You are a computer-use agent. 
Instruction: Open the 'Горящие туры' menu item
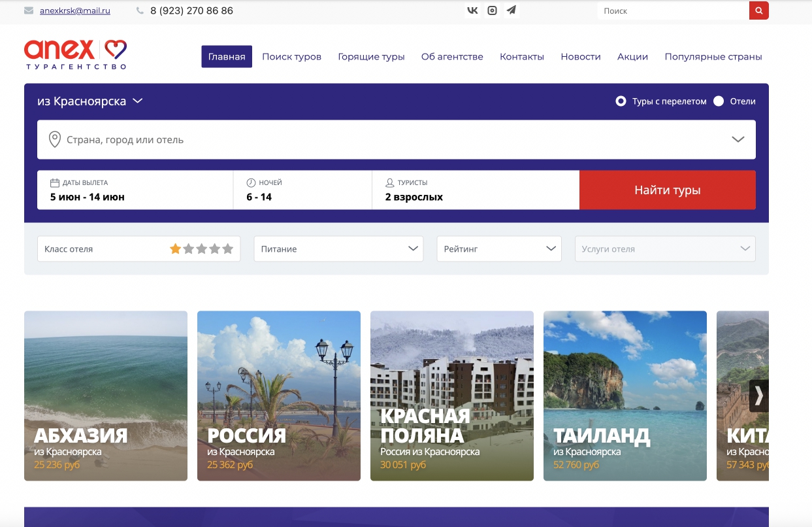[371, 57]
